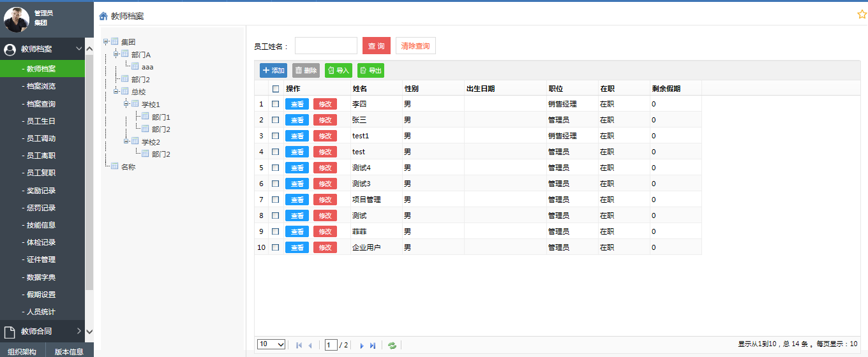868x357 pixels.
Task: Click the document icon beside 教师合同
Action: [x=10, y=331]
